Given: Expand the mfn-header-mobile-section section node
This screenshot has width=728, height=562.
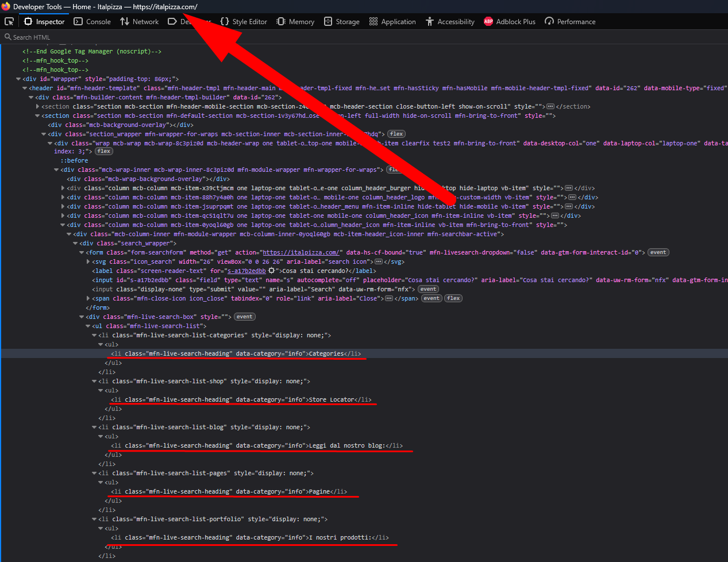Looking at the screenshot, I should point(37,107).
